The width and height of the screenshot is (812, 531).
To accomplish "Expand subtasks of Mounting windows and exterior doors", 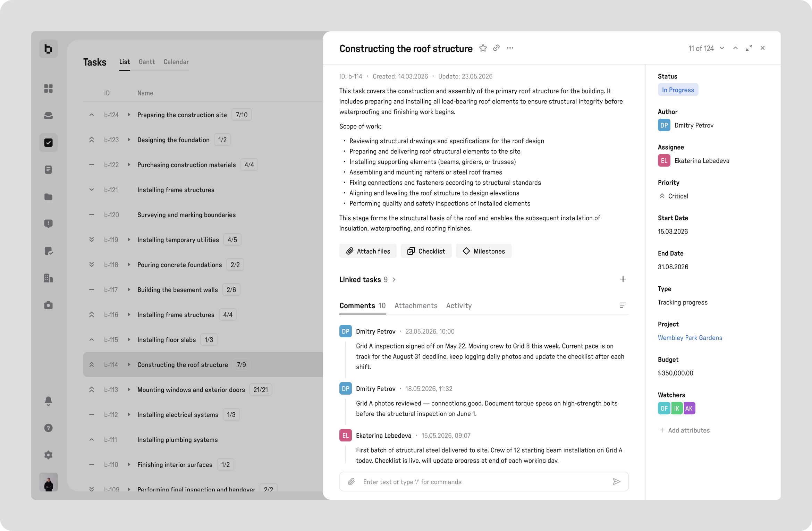I will coord(129,389).
